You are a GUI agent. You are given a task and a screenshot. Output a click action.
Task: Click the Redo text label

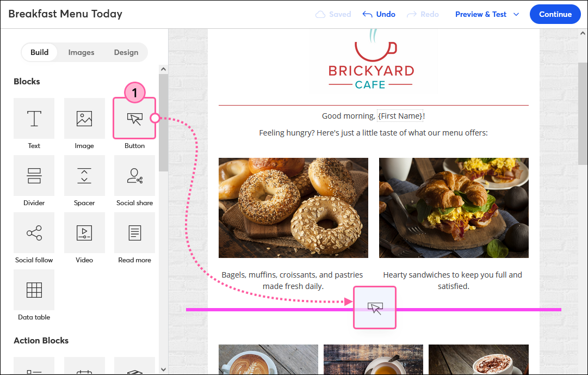coord(429,14)
